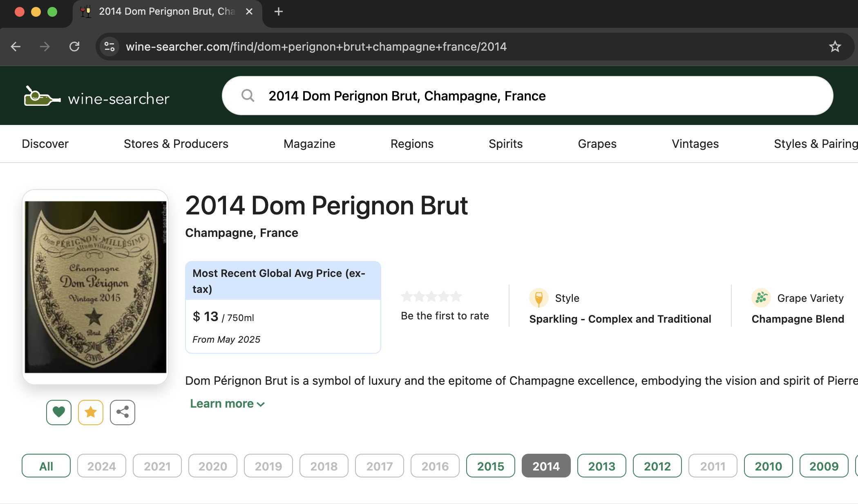Viewport: 858px width, 504px height.
Task: Click Sparkling - Complex and Traditional style link
Action: pos(620,319)
